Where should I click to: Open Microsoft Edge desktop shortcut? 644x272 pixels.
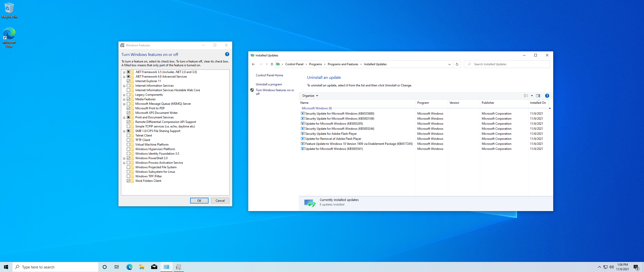[x=9, y=37]
